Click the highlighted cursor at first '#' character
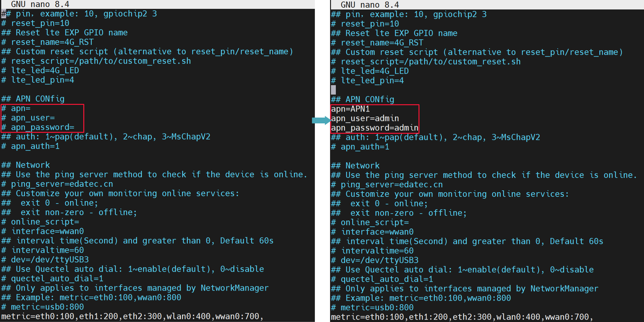The image size is (644, 322). [3, 14]
